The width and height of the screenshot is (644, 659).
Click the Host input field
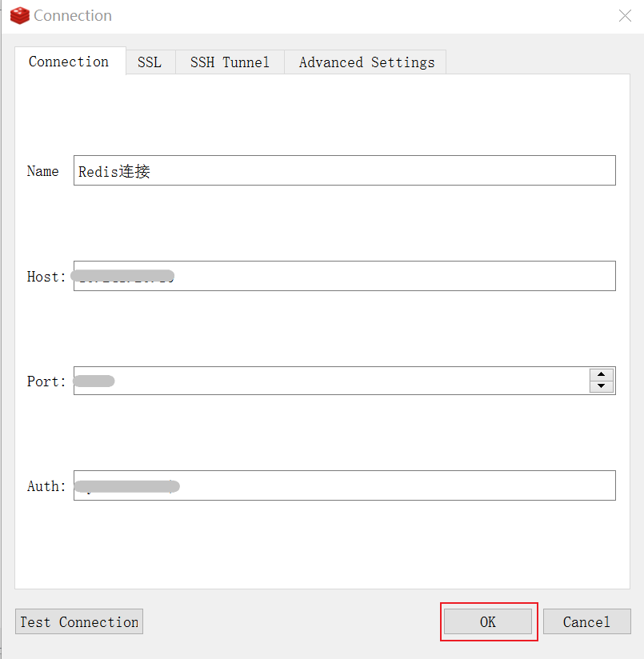click(344, 276)
